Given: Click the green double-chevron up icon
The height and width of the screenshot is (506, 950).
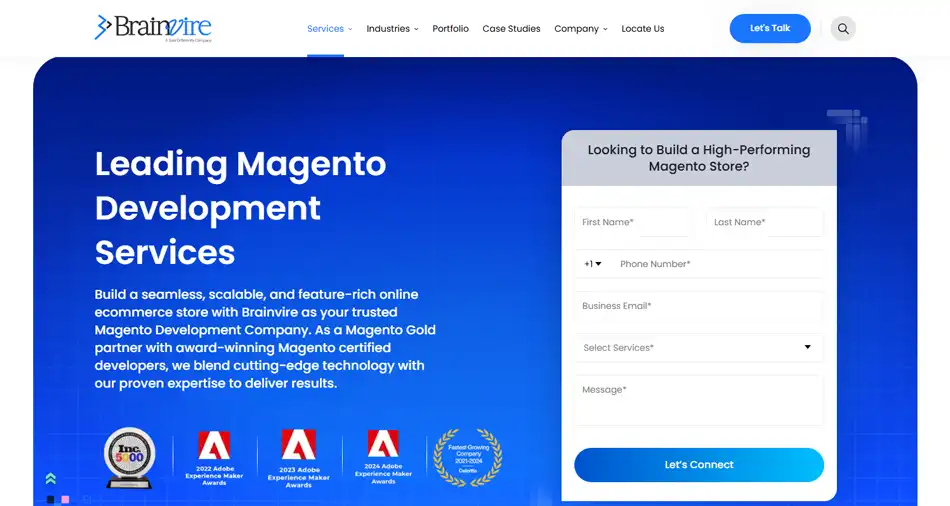Looking at the screenshot, I should click(x=51, y=479).
